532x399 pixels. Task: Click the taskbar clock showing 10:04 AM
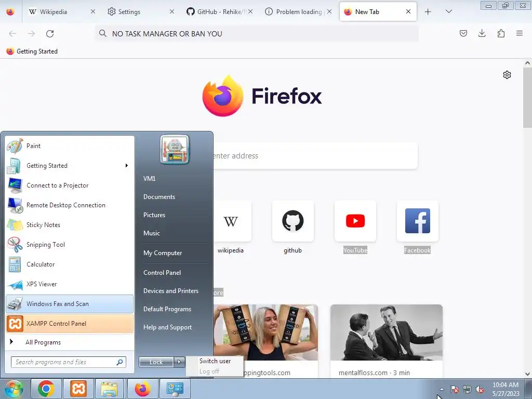pyautogui.click(x=506, y=389)
